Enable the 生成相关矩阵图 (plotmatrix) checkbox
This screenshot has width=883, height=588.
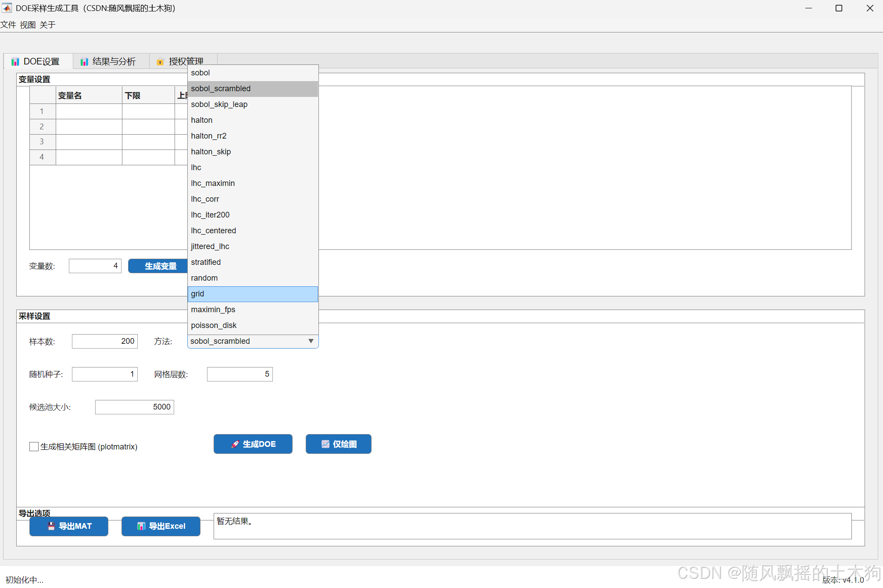(34, 446)
